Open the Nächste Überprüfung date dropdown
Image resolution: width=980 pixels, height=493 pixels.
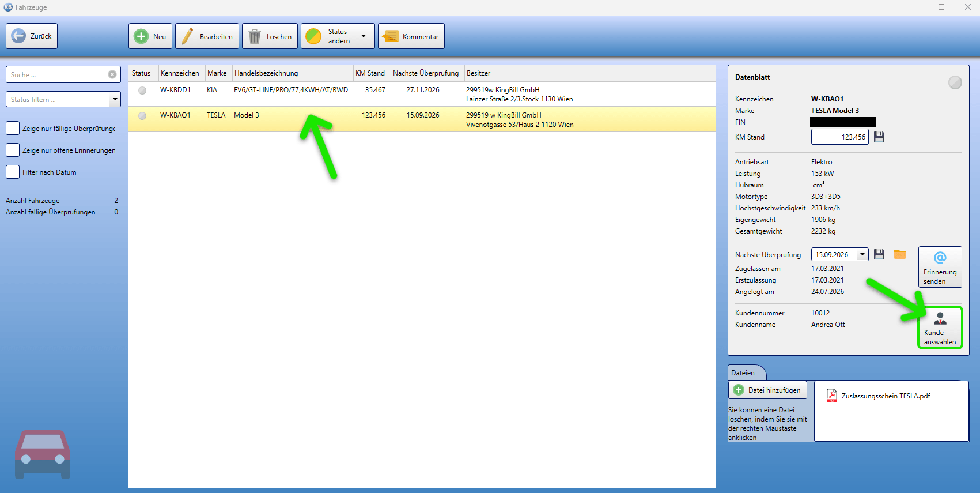tap(862, 254)
